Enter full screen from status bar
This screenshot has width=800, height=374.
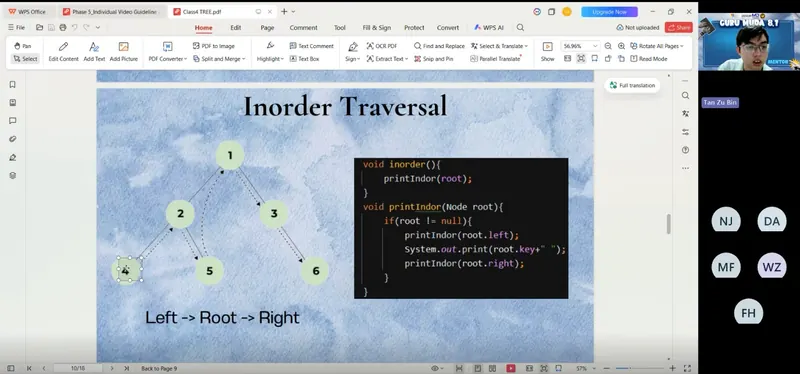pyautogui.click(x=687, y=368)
